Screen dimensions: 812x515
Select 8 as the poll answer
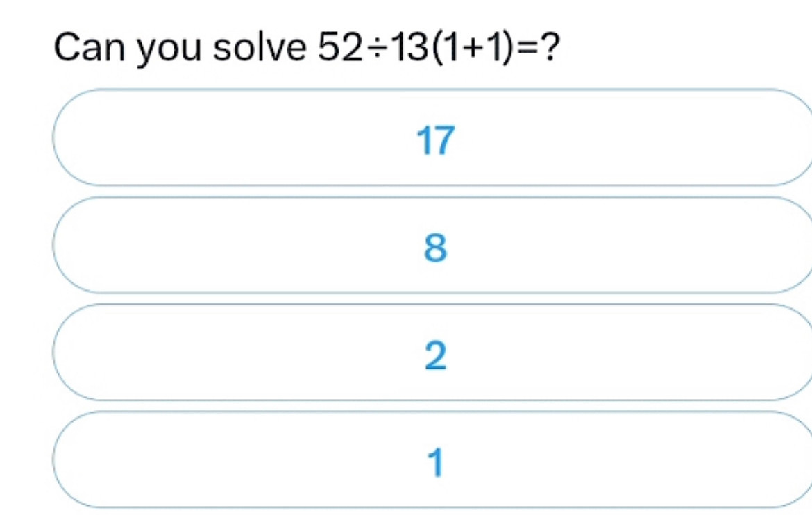coord(434,245)
